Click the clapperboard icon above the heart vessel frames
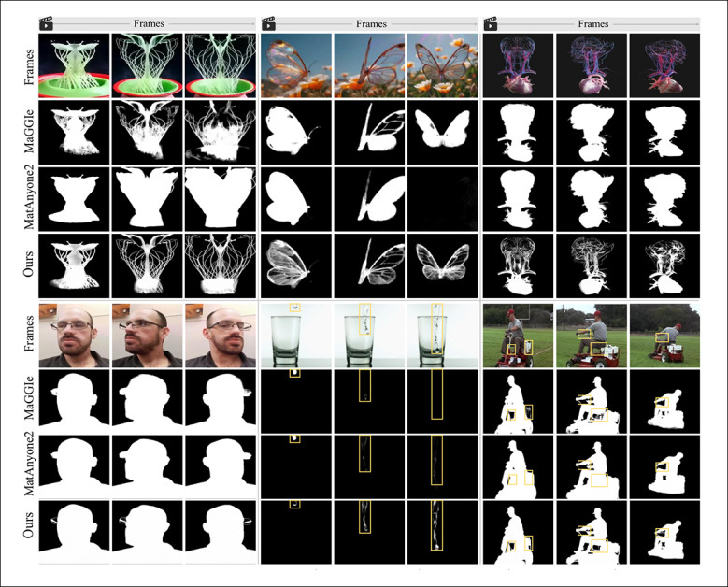This screenshot has height=587, width=728. pos(491,23)
